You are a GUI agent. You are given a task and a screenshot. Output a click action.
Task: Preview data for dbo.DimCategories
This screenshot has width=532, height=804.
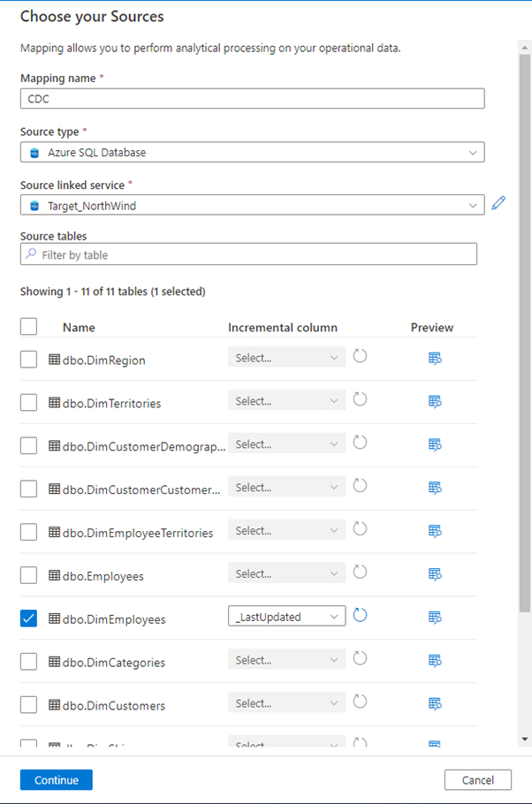tap(435, 660)
